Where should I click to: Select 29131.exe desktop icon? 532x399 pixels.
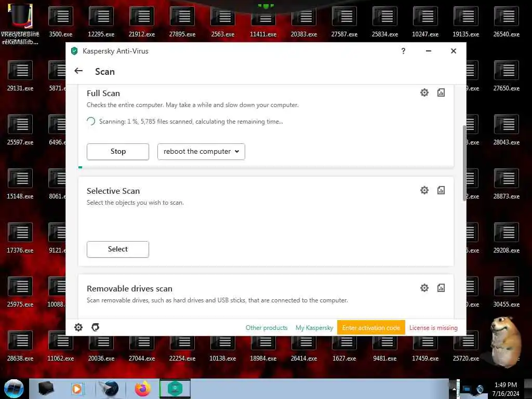click(20, 76)
